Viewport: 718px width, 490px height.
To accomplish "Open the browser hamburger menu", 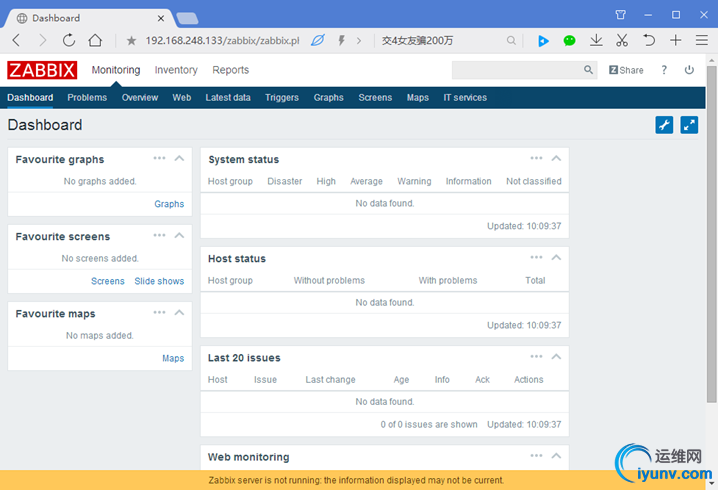I will pyautogui.click(x=702, y=40).
